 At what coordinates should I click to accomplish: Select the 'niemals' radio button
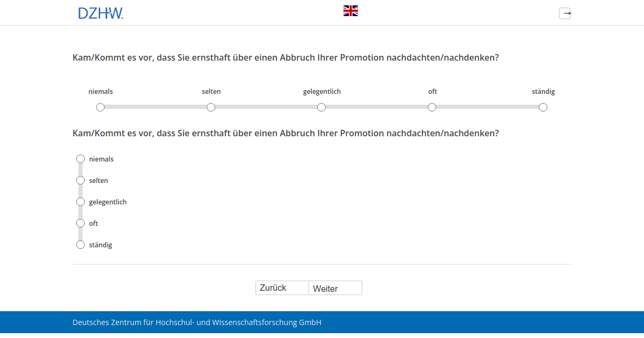pyautogui.click(x=80, y=159)
